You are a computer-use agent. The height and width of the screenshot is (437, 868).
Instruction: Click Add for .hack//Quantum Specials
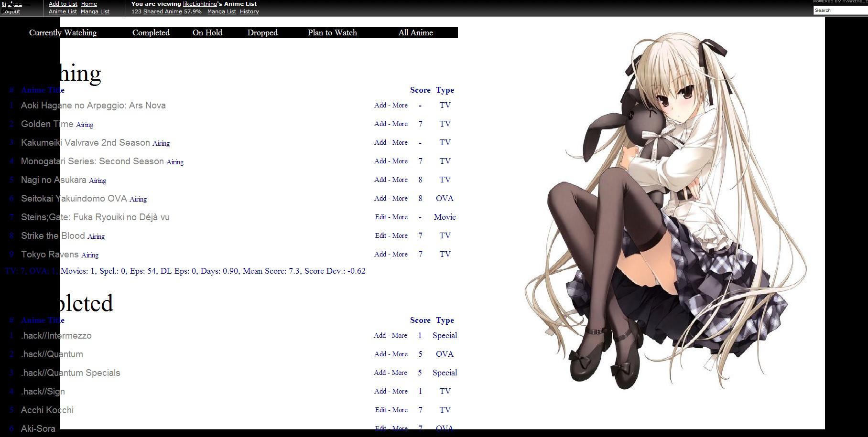(x=380, y=373)
